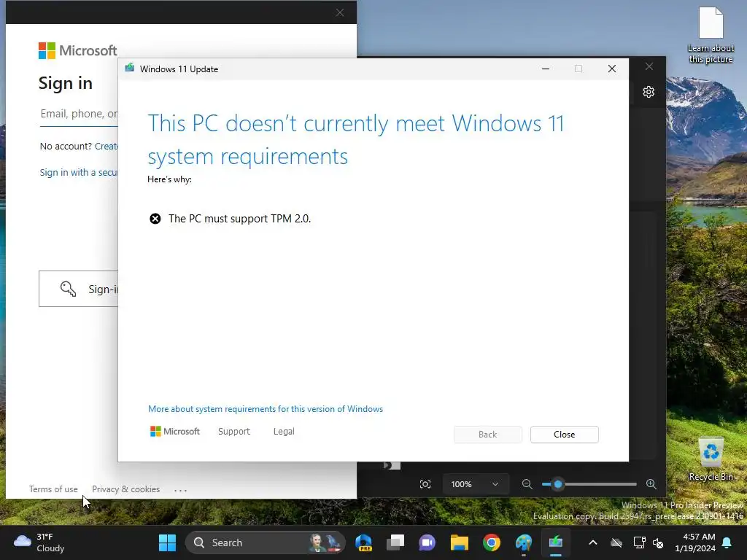Click the three dots more options in sign-in footer
Screen dimensions: 747x560
(181, 489)
